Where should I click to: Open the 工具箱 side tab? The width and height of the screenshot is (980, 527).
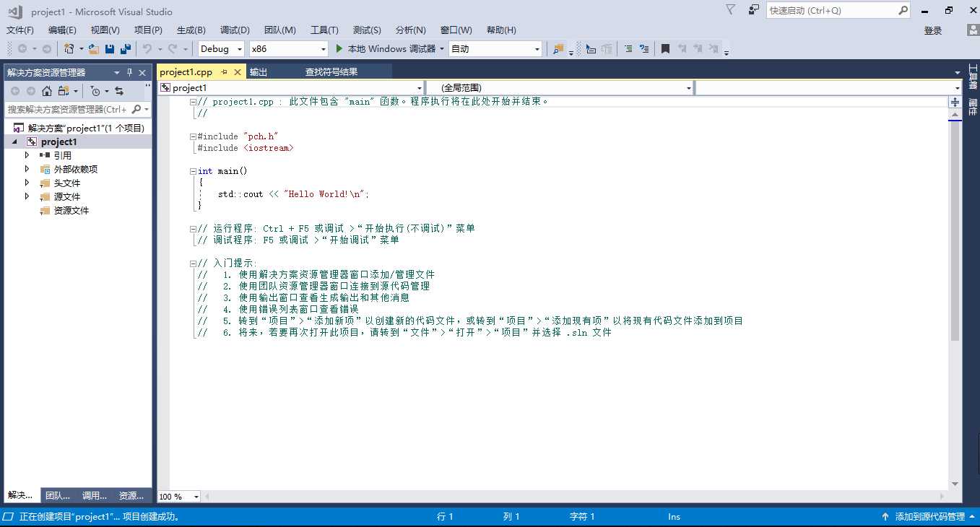click(x=973, y=77)
